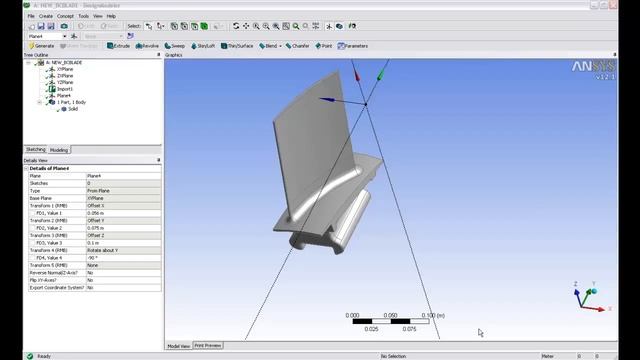Click the Generate lightning button

41,46
